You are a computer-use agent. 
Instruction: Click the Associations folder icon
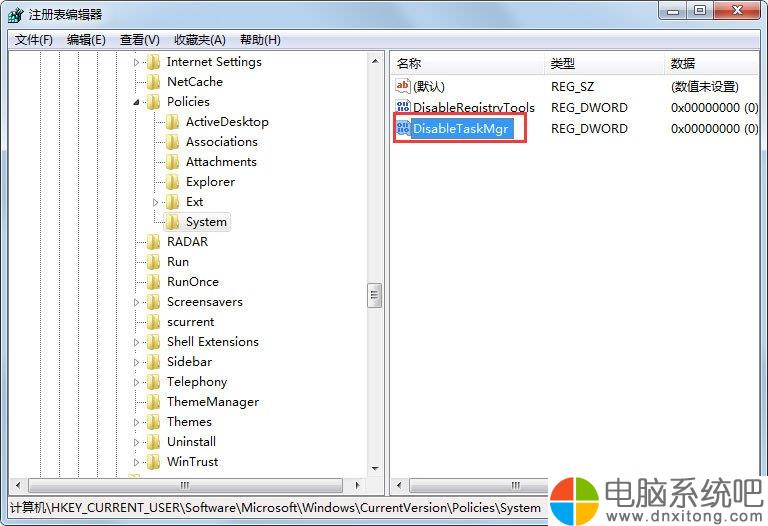coord(172,142)
